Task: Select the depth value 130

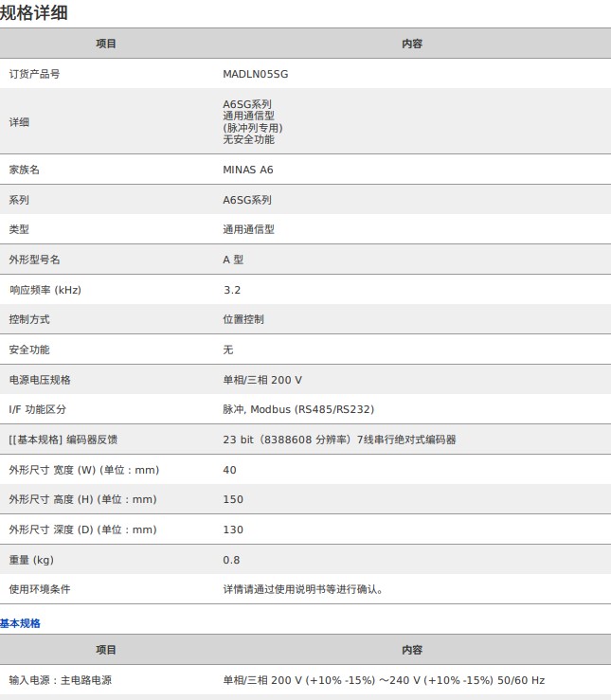Action: tap(233, 529)
